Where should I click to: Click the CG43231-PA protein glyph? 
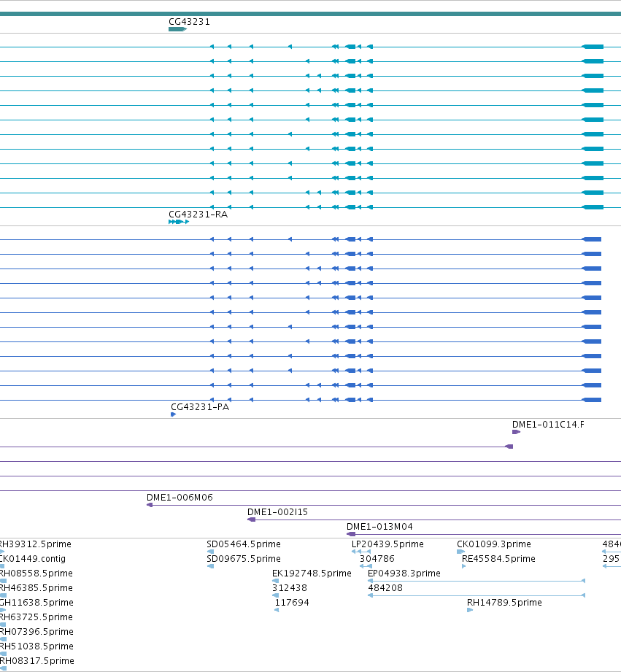point(173,414)
